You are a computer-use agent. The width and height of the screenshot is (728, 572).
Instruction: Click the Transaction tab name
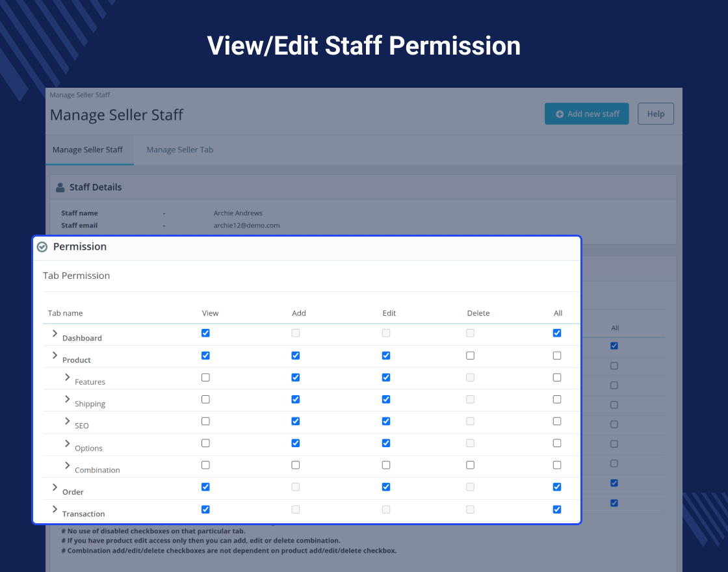pos(84,513)
